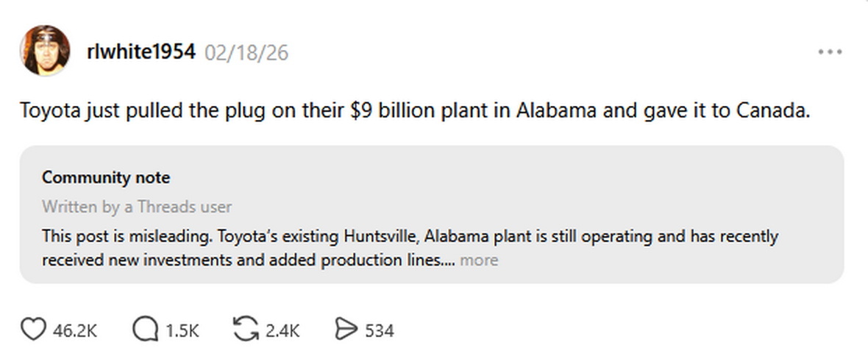Click "Written by a Threads user" label
Viewport: 868px width, 362px height.
pos(137,207)
